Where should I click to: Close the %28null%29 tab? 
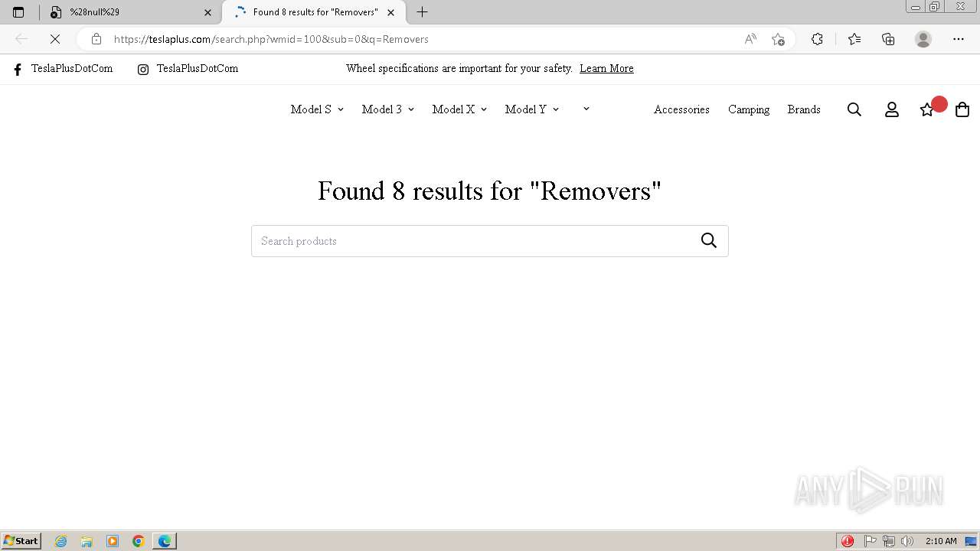pyautogui.click(x=207, y=12)
